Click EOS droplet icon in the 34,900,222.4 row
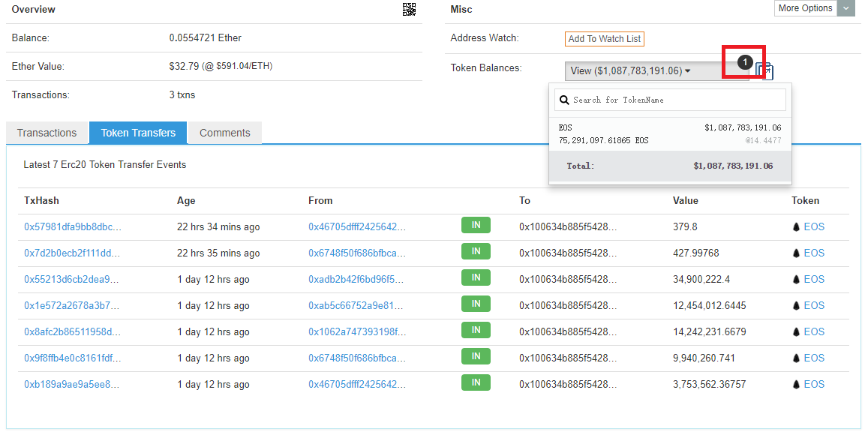Screen dimensions: 868x441 pyautogui.click(x=797, y=280)
